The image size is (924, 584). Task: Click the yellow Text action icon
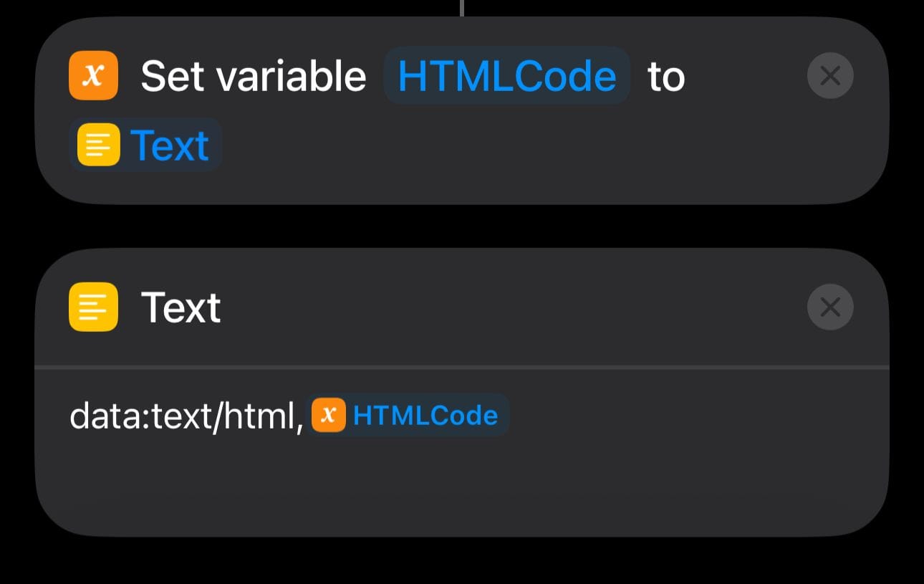93,307
